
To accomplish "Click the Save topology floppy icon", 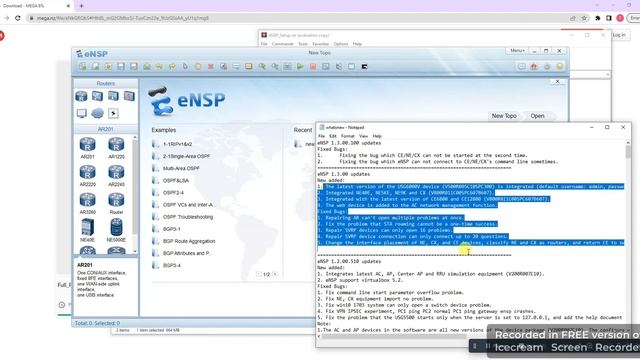I will (x=121, y=67).
